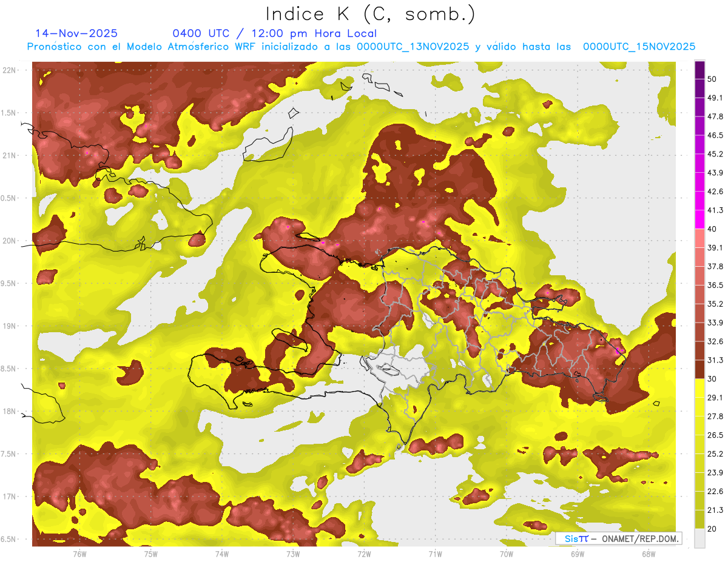Viewport: 728px width, 562px height.
Task: Click the colorbar value '49.1'
Action: click(x=715, y=98)
